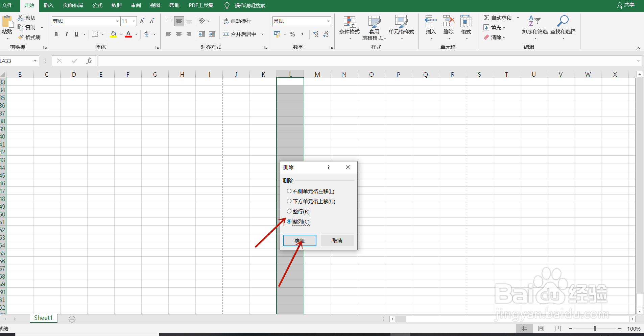Add a new sheet with plus icon

[72, 319]
